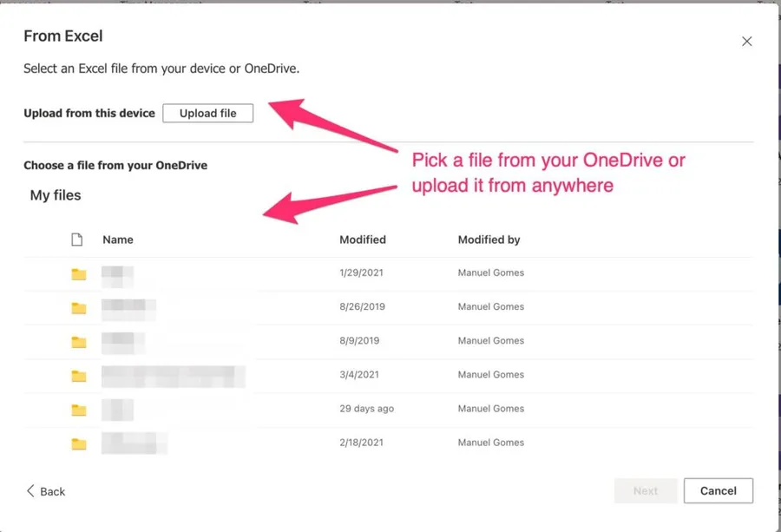
Task: Close the From Excel dialog with X
Action: coord(746,42)
